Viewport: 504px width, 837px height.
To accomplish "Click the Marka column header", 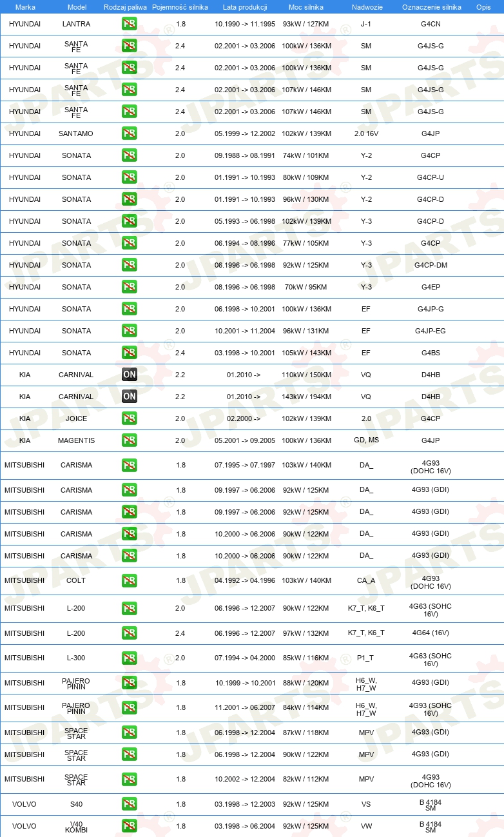I will [x=25, y=6].
